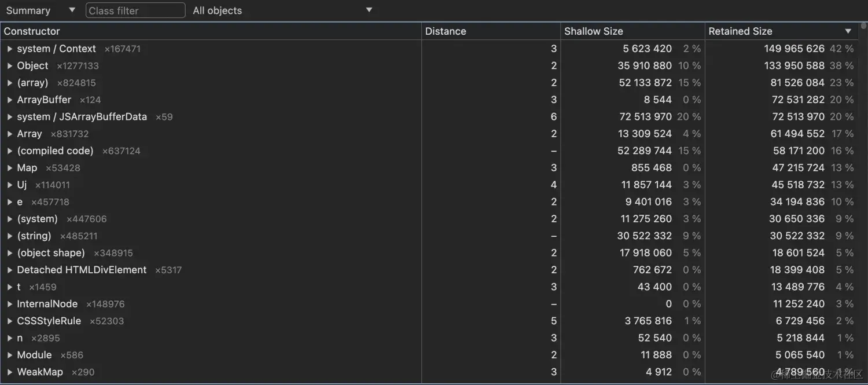
Task: Select the WeakMap constructor name
Action: (40, 372)
